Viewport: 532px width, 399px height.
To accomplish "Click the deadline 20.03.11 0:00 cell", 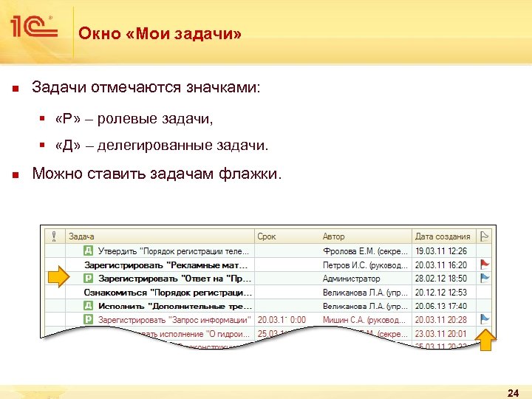I will click(x=282, y=320).
